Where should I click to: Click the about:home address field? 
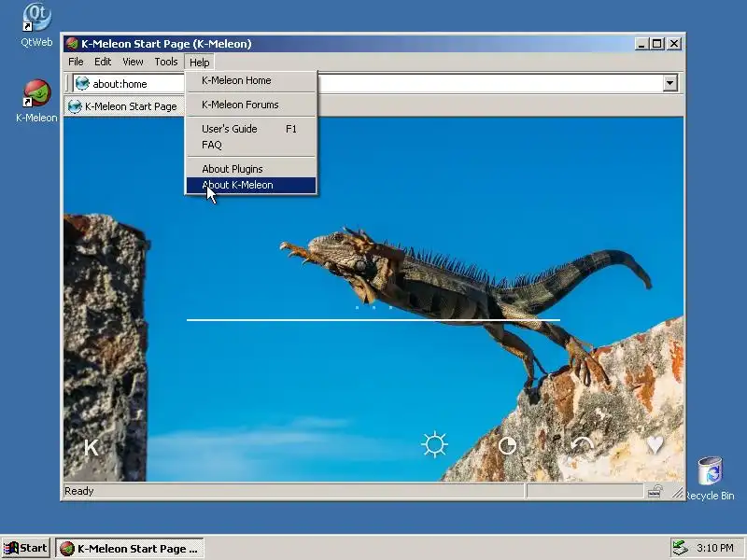[376, 83]
